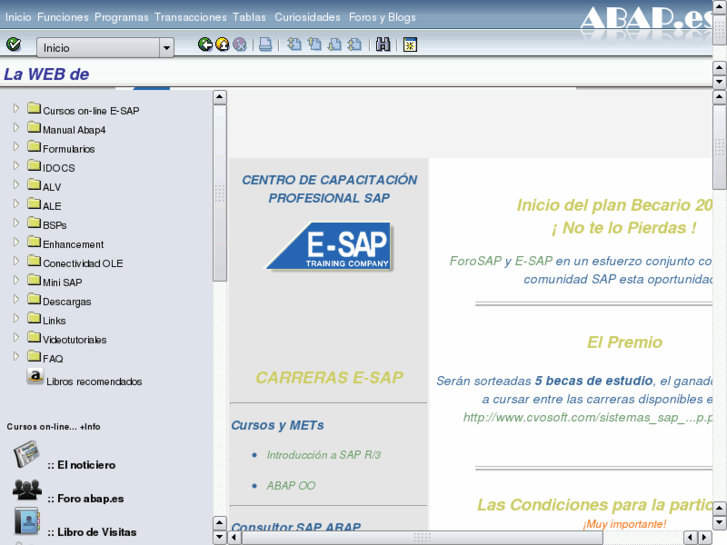Click the newspaper El noticiero icon

(25, 456)
